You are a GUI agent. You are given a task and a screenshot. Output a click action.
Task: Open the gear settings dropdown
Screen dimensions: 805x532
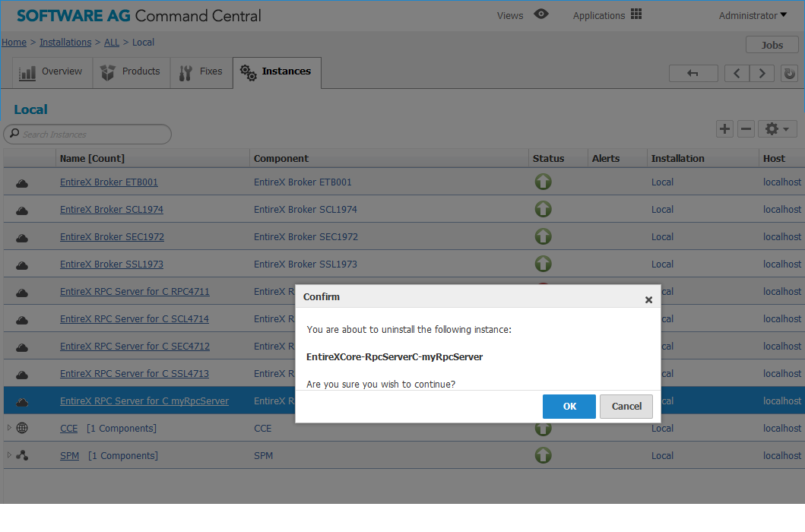(x=778, y=129)
